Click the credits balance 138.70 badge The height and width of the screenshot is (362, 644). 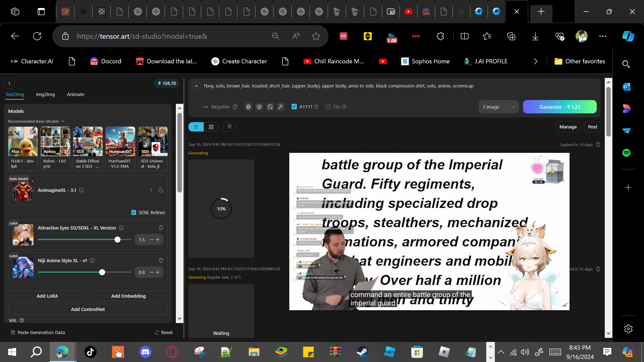pyautogui.click(x=167, y=83)
